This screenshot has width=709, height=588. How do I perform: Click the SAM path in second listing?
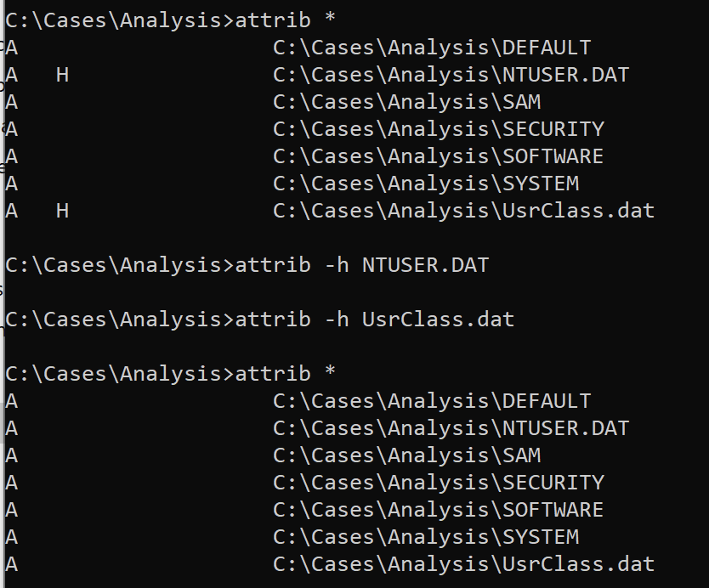[x=406, y=455]
